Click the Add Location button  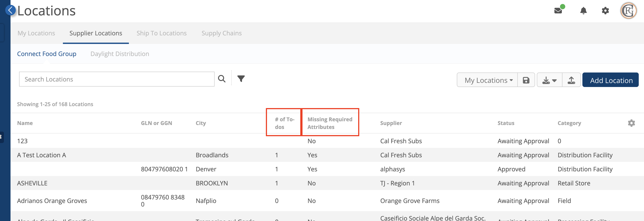click(x=610, y=80)
